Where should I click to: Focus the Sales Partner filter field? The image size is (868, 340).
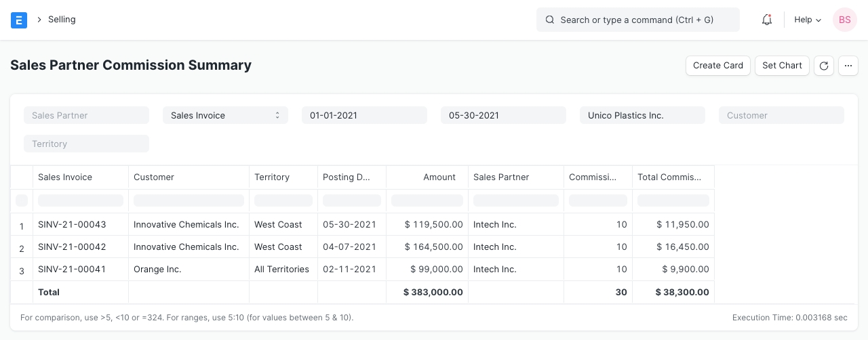pos(86,116)
